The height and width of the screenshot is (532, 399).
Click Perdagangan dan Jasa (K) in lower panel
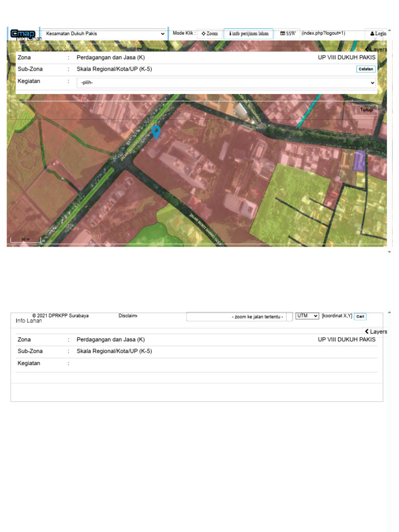pyautogui.click(x=111, y=339)
